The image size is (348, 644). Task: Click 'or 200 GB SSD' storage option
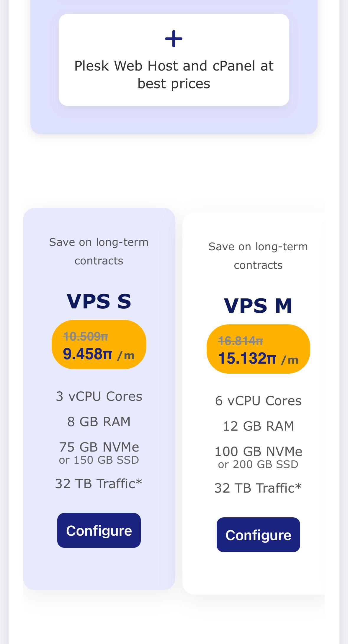258,465
